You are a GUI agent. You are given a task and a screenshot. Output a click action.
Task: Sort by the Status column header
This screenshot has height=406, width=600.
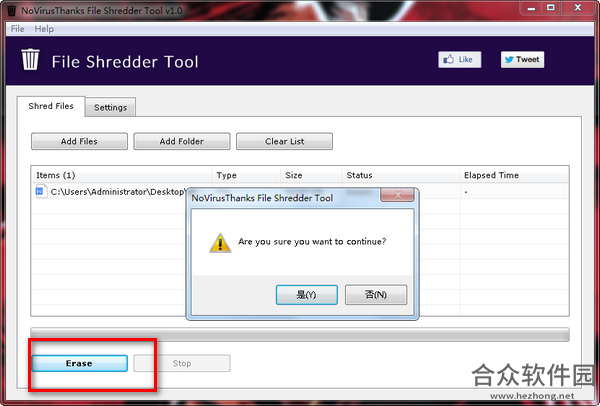click(x=400, y=175)
